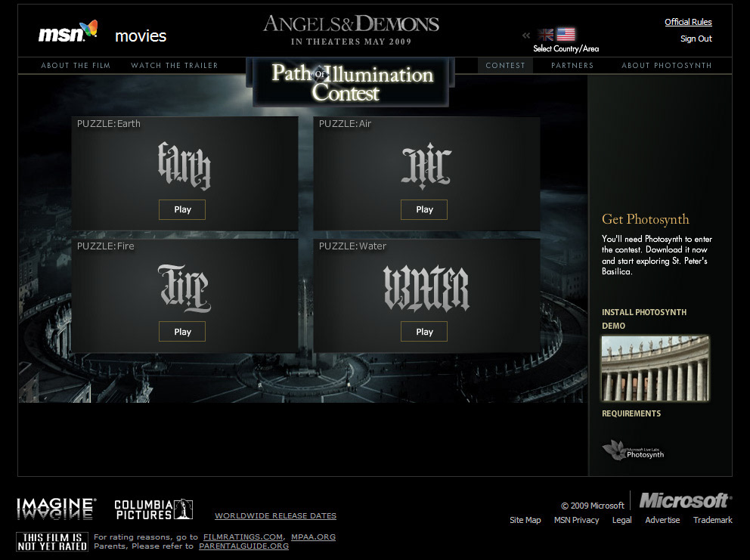Click the Columbia Pictures logo
Screen dimensions: 750x560
pos(153,509)
